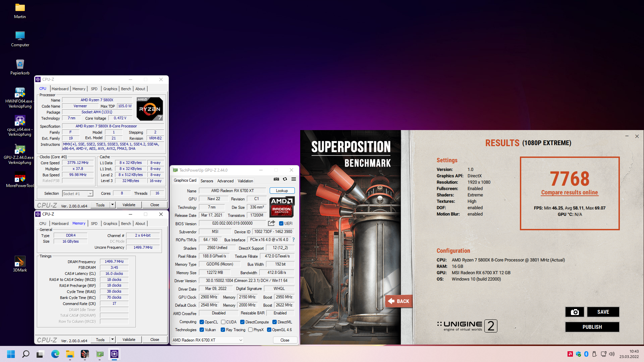Open the Martin folder on desktop

tap(20, 11)
